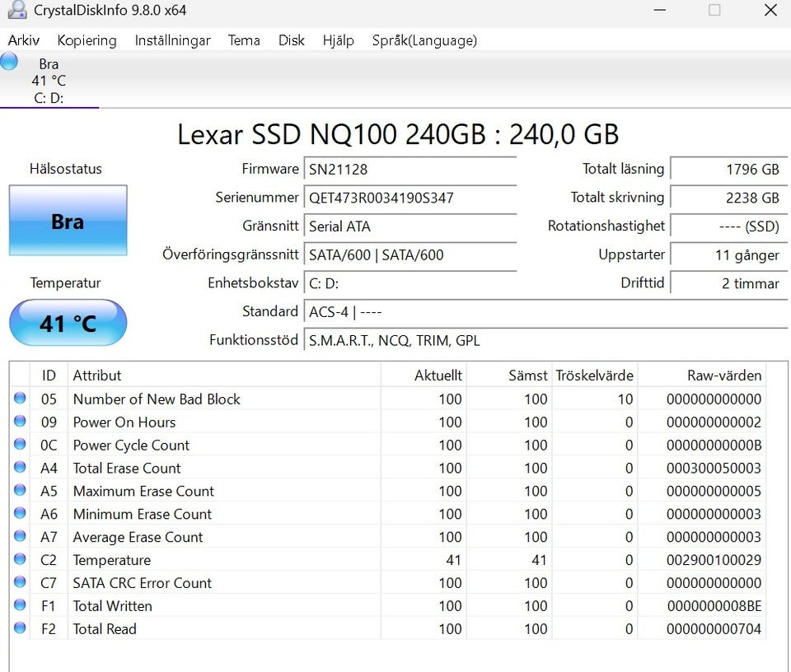Screen dimensions: 791x672
Task: Click status dot for SATA CRC Error Count
Action: point(20,581)
